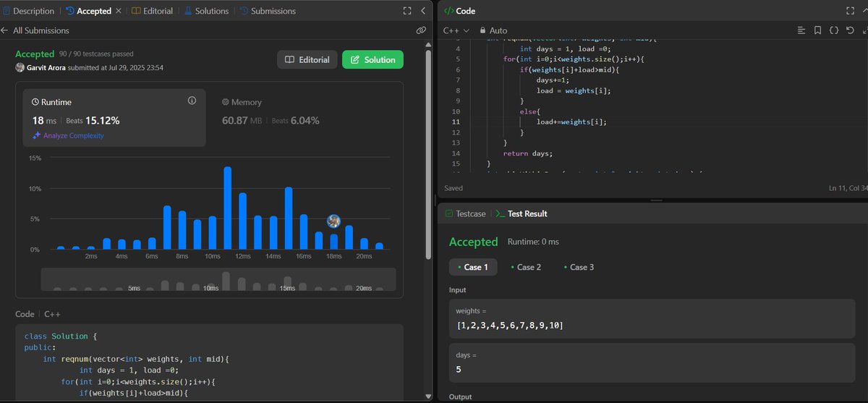Screen dimensions: 868x403
Task: Click the weights input value box
Action: (x=652, y=319)
